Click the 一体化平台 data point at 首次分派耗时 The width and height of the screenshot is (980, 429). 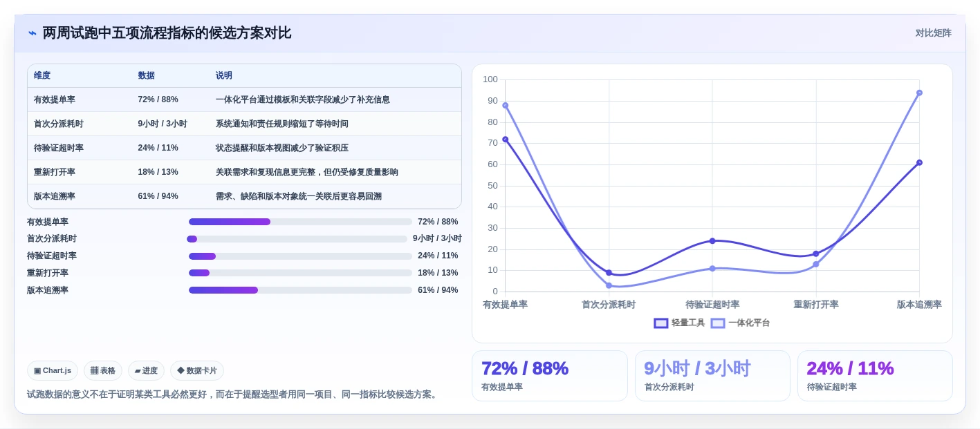pos(609,285)
